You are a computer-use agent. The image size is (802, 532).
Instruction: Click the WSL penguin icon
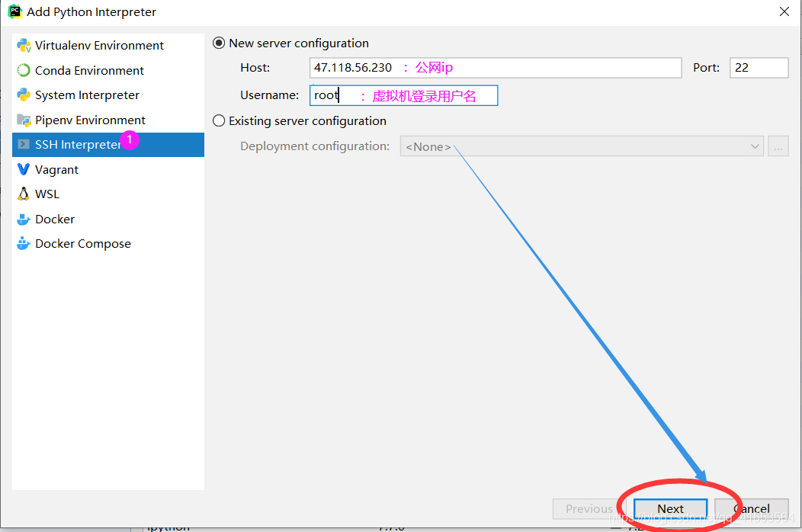(x=24, y=194)
